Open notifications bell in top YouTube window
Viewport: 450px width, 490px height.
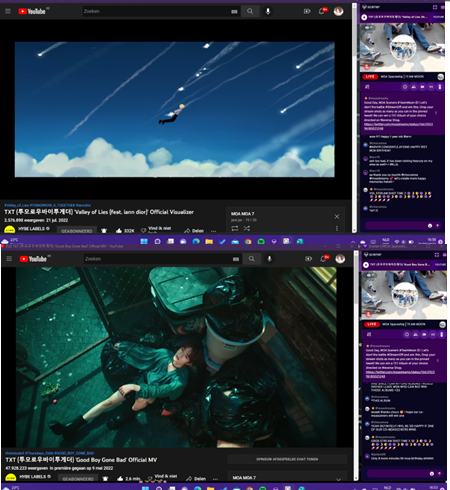coord(322,11)
